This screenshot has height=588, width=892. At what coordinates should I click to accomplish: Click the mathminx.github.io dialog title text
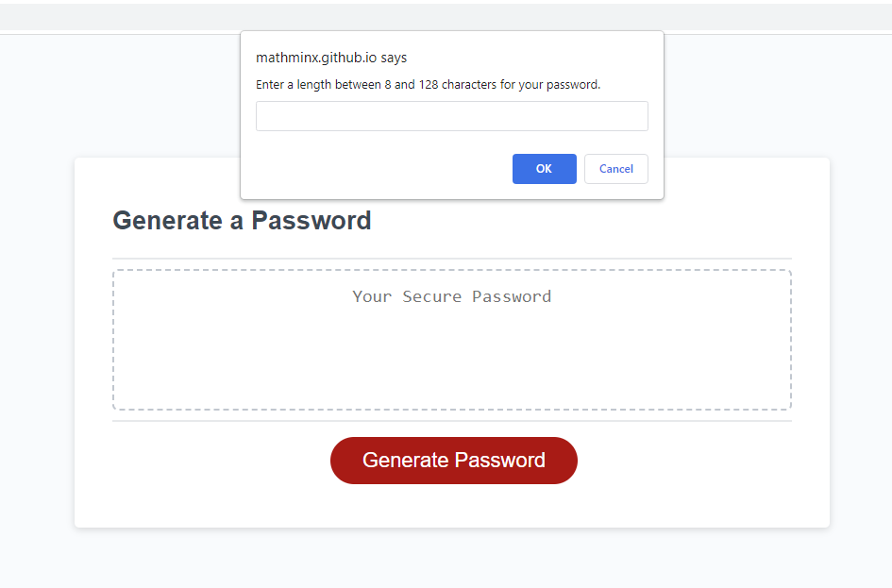330,57
